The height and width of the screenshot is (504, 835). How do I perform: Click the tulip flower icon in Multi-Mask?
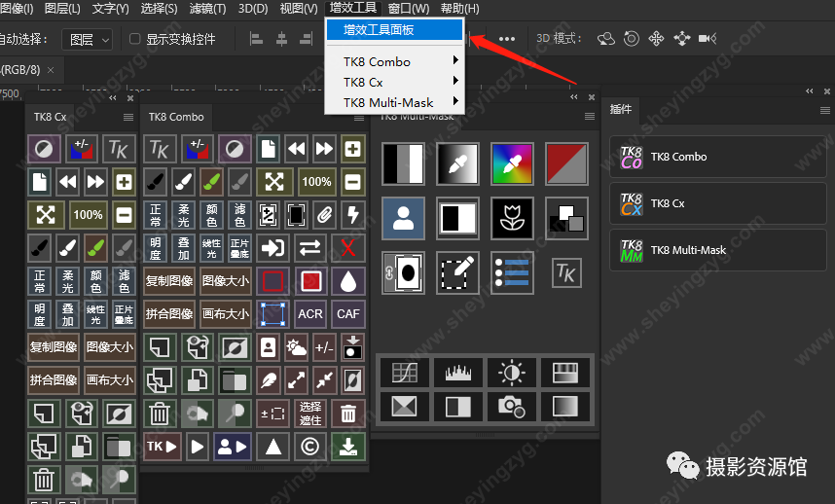[x=509, y=217]
